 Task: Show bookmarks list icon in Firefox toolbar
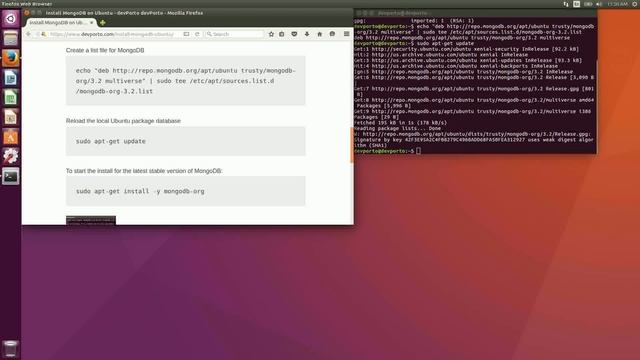point(282,34)
